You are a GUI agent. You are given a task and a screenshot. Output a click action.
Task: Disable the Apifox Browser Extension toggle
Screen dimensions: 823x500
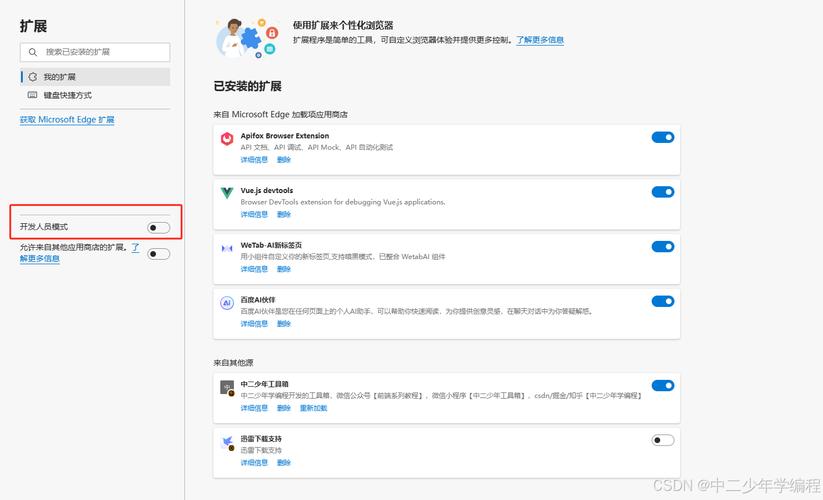coord(663,137)
